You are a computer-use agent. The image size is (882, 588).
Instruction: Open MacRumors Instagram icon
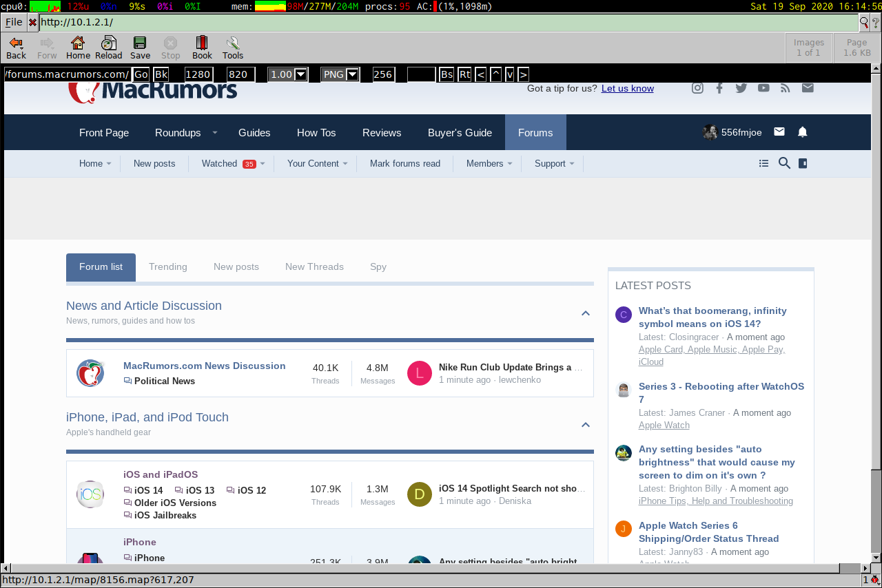point(697,87)
